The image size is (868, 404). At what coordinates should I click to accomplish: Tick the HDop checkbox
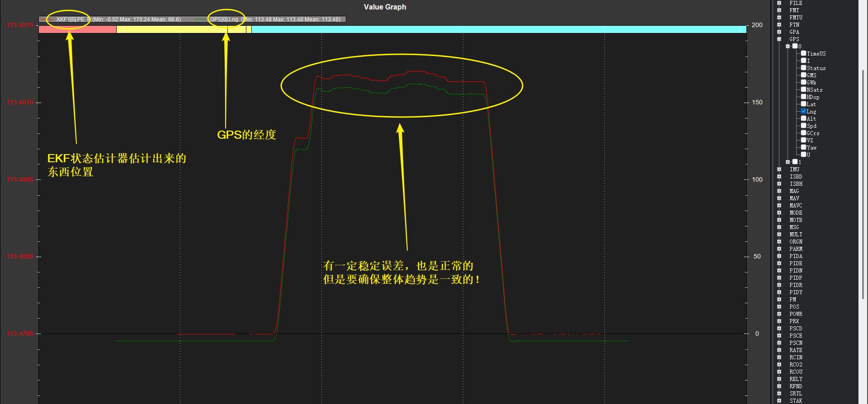point(803,97)
